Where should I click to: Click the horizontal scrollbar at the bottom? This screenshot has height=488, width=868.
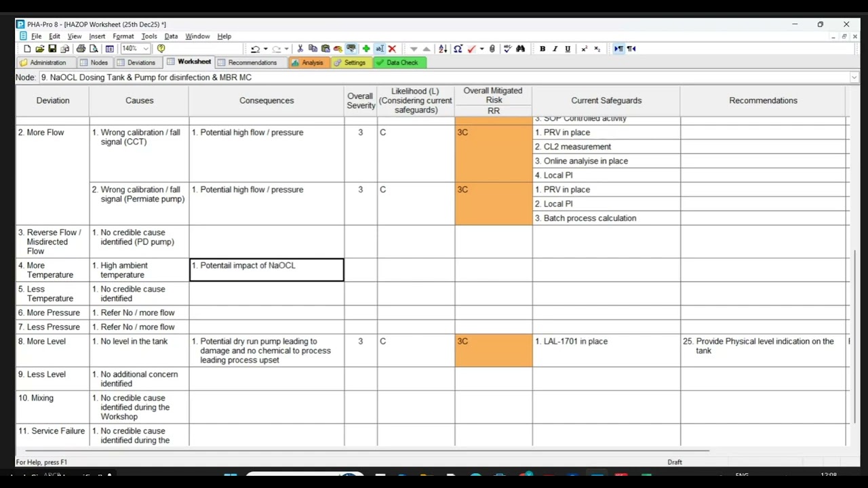(366, 450)
